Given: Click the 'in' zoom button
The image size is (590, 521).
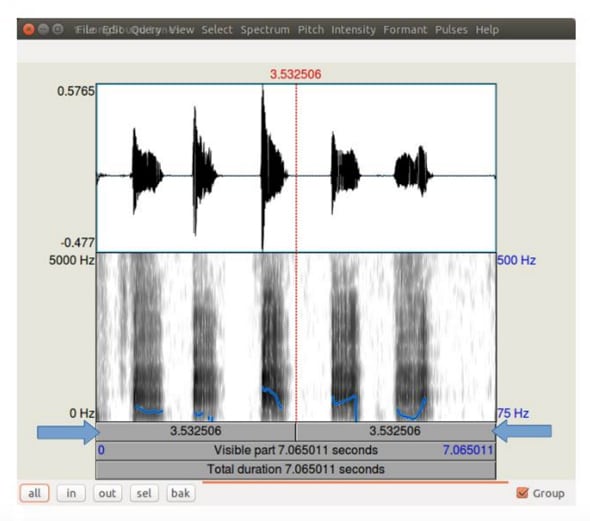Looking at the screenshot, I should tap(71, 493).
